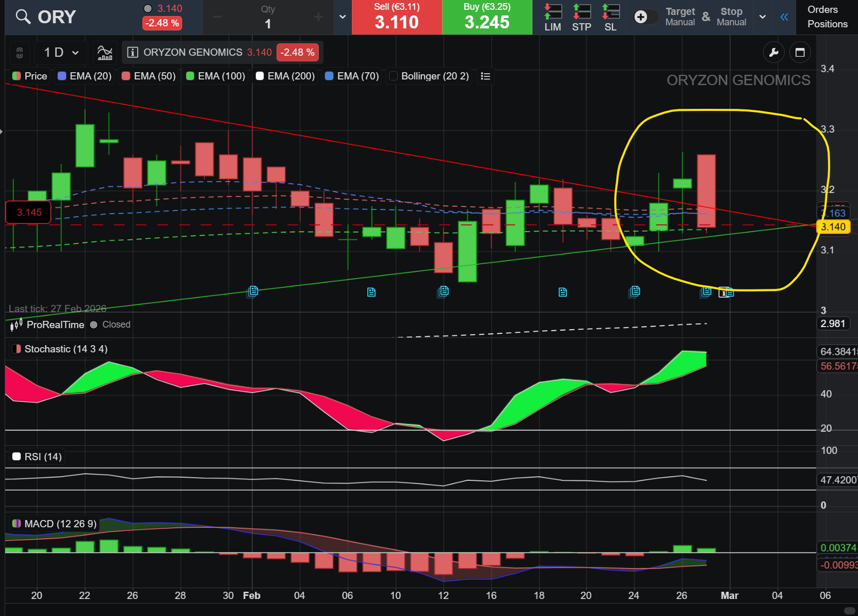Open the Positions tab
This screenshot has width=858, height=616.
828,24
